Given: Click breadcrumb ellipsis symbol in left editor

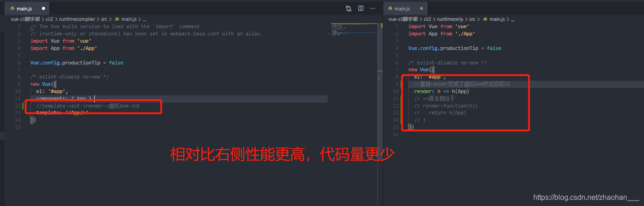Looking at the screenshot, I should coord(144,19).
